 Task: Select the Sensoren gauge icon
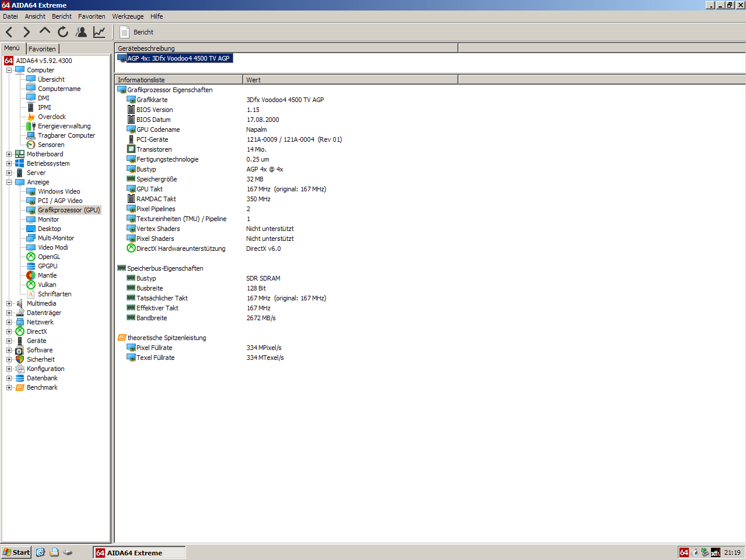pos(31,145)
